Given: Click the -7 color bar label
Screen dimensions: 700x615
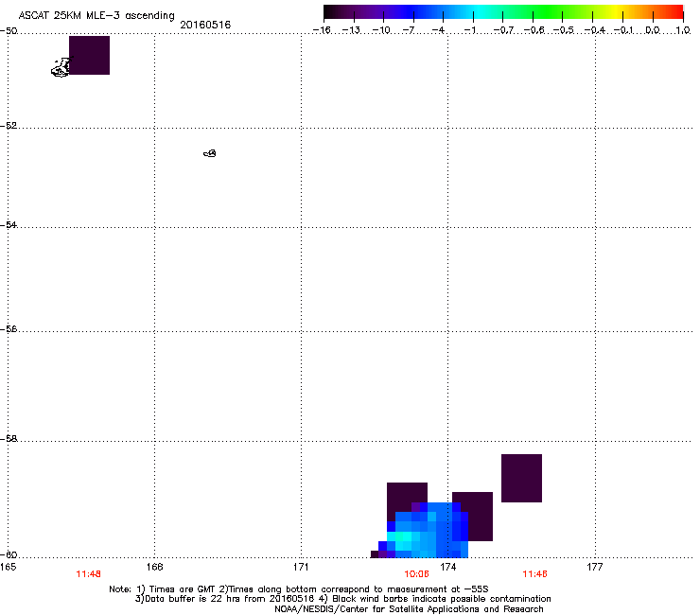Looking at the screenshot, I should click(x=409, y=30).
